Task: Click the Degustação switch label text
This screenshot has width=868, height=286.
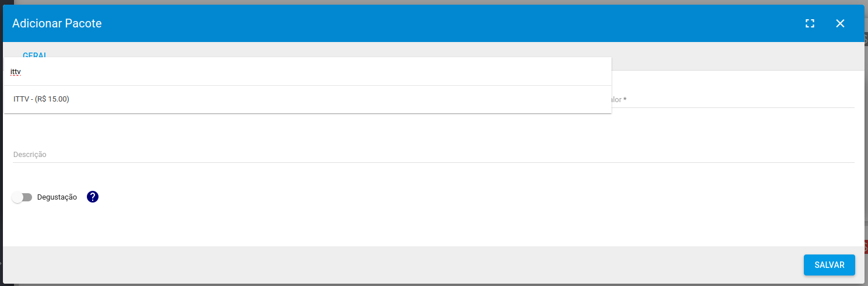Action: click(57, 197)
